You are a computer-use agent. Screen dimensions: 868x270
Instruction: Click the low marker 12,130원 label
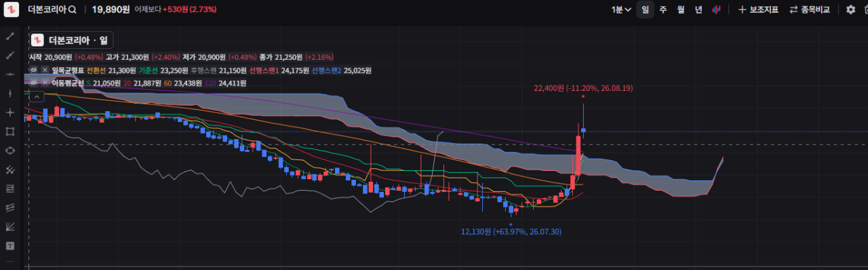coord(511,231)
